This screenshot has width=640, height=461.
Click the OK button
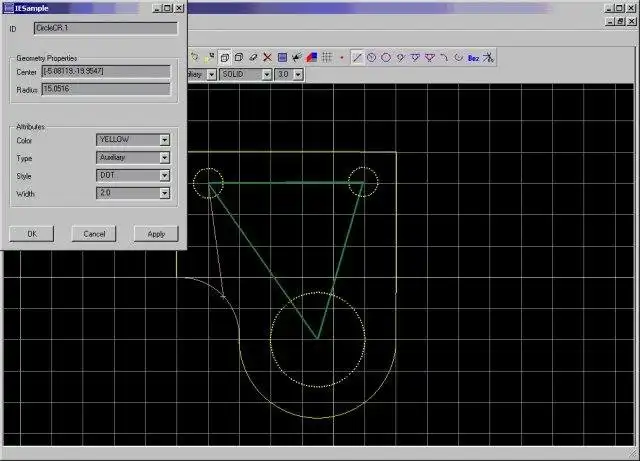point(31,234)
